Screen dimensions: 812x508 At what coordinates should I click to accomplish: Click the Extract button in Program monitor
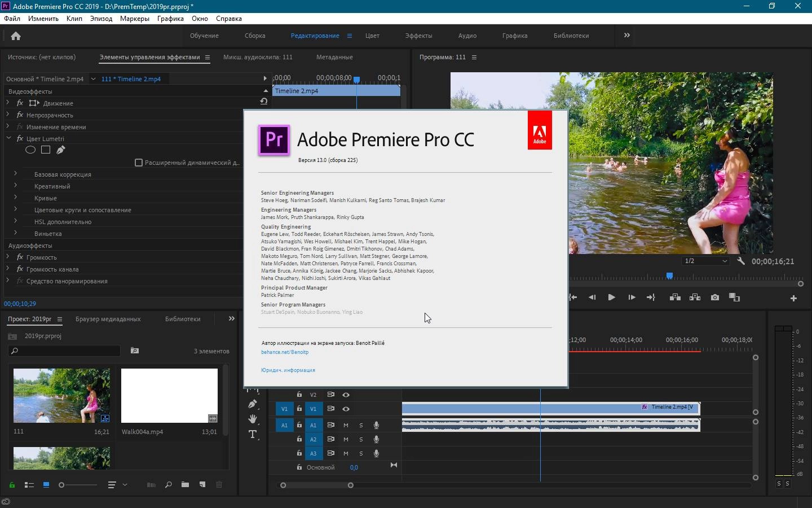pos(695,297)
